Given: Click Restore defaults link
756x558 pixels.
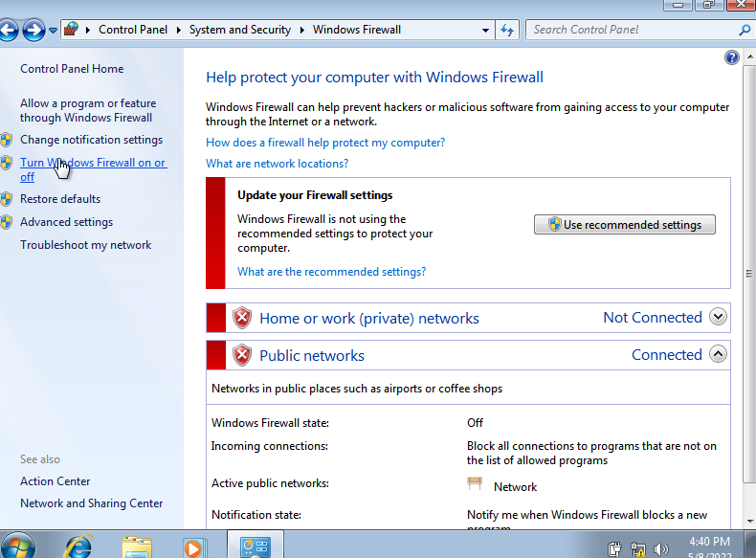Looking at the screenshot, I should click(60, 199).
